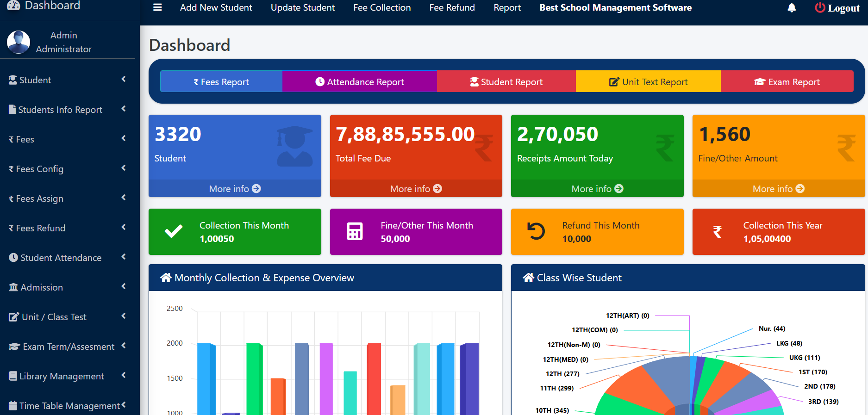Screen dimensions: 868x415
Task: Click the 10TH (345) pie chart label
Action: [x=552, y=410]
